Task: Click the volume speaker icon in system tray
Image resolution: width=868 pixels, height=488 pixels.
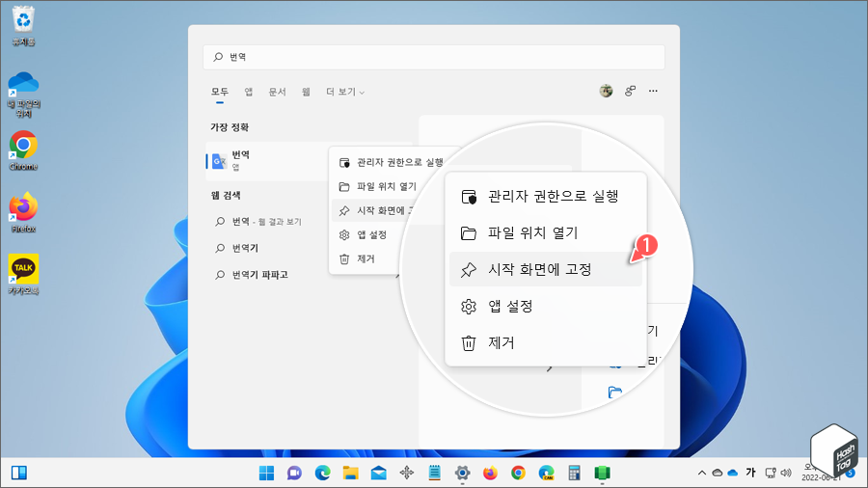Action: pyautogui.click(x=786, y=474)
